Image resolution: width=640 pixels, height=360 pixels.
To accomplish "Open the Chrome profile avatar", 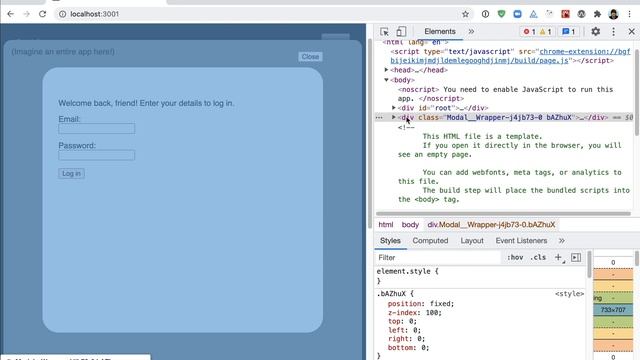I will click(613, 14).
